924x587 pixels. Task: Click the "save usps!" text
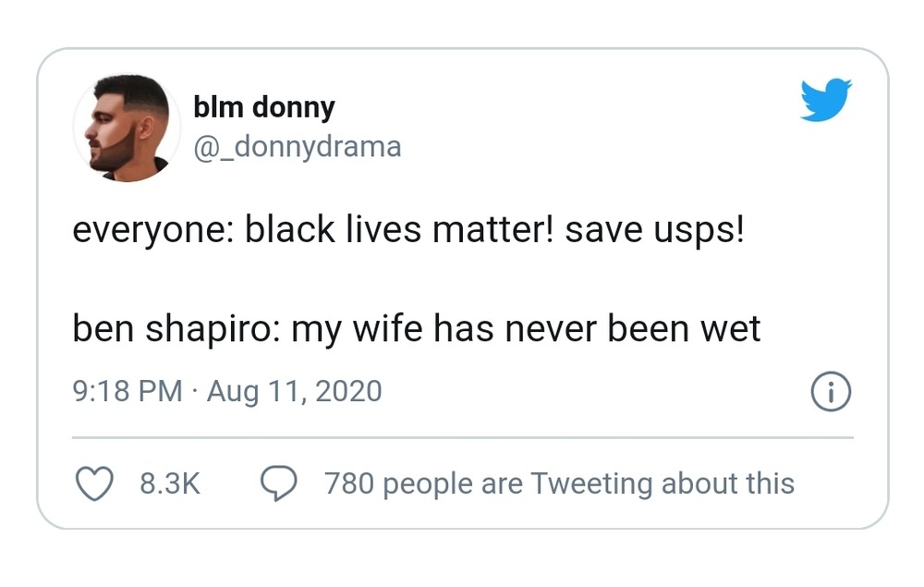click(x=654, y=230)
